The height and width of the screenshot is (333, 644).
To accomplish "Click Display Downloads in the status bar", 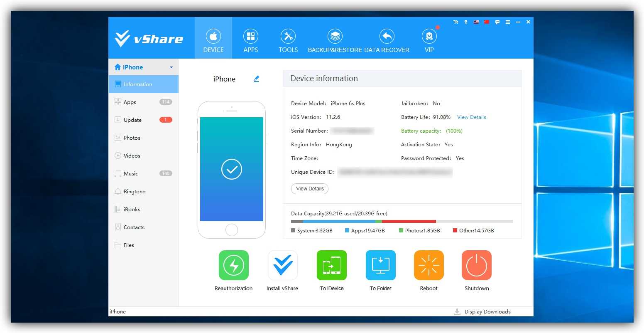I will [487, 312].
